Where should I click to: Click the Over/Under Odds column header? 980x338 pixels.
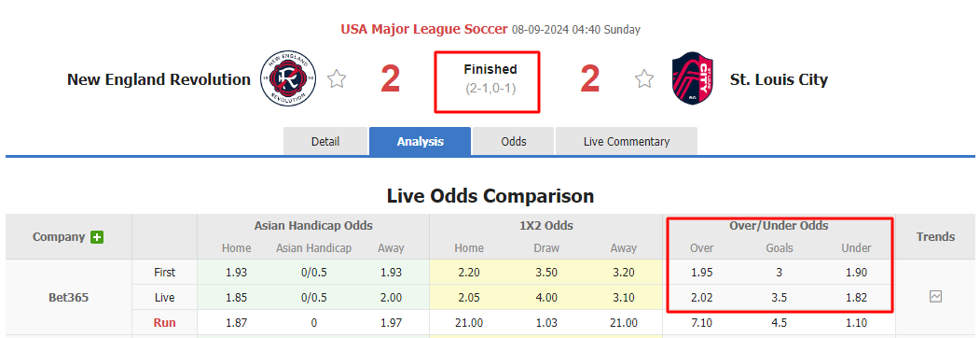point(779,225)
